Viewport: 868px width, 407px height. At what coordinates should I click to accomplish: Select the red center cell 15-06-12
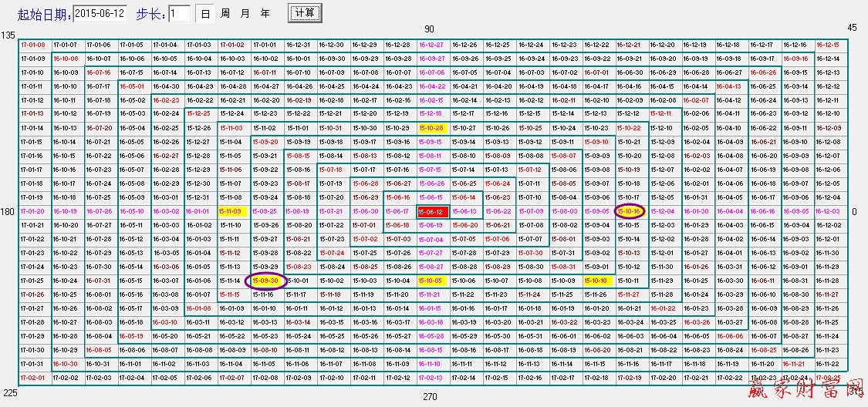click(431, 211)
